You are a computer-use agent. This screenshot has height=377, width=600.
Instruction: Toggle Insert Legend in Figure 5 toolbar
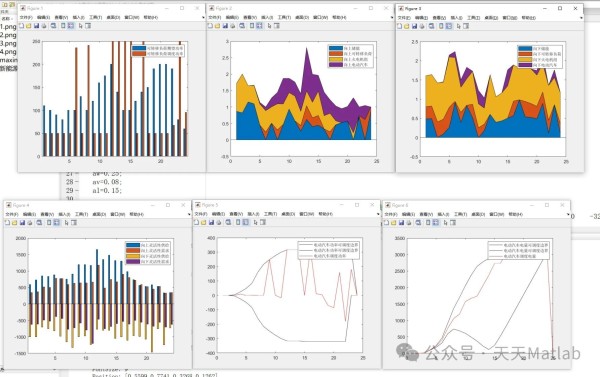point(246,222)
